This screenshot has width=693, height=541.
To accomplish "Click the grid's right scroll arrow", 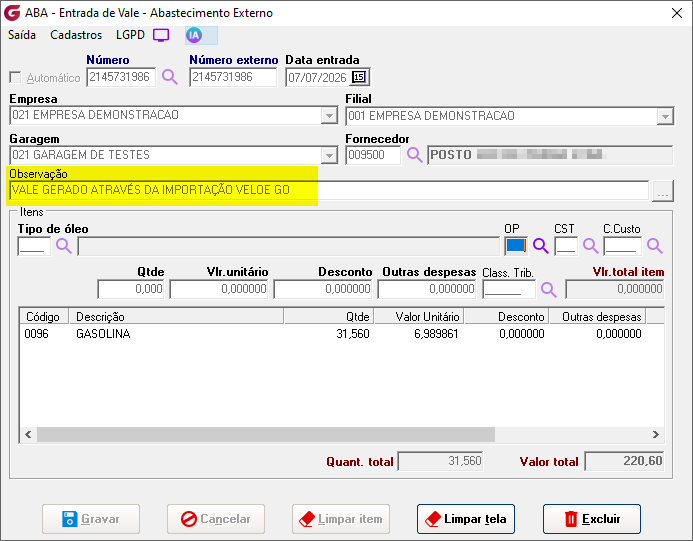I will tap(655, 434).
